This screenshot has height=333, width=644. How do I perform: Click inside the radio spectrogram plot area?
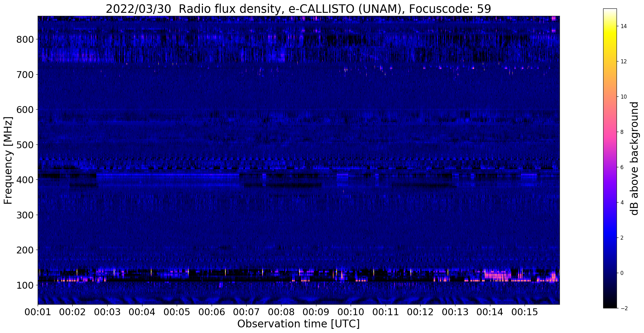(x=299, y=160)
